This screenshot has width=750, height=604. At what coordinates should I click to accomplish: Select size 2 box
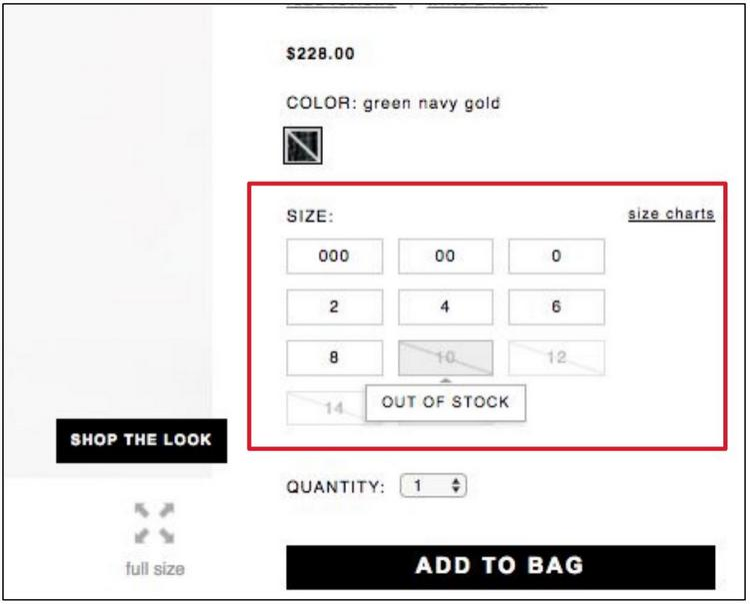pos(334,307)
